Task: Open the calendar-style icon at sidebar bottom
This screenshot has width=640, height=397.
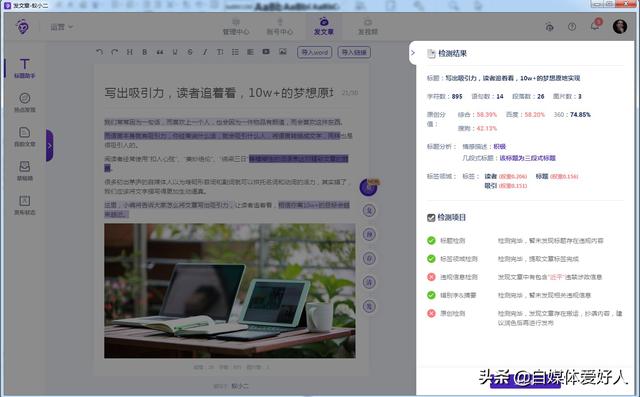Action: click(24, 205)
